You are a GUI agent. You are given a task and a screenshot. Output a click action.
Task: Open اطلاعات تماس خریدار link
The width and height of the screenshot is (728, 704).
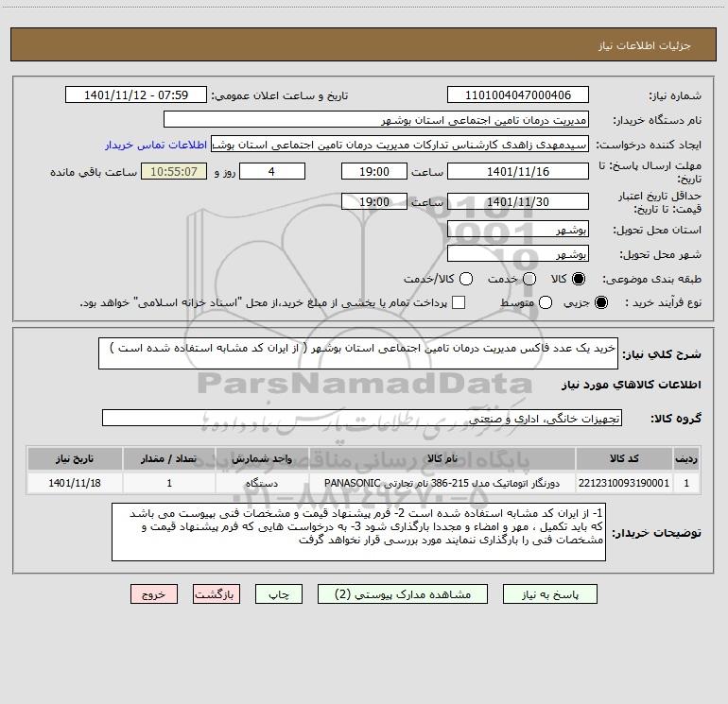156,145
